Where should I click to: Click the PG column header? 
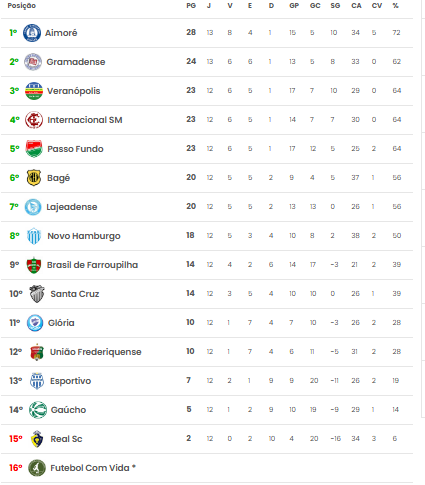click(x=191, y=6)
